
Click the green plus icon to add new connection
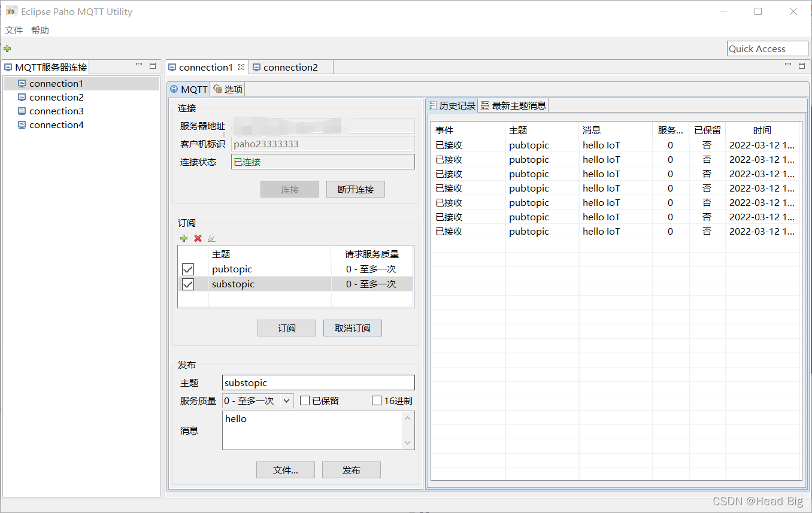(x=7, y=48)
